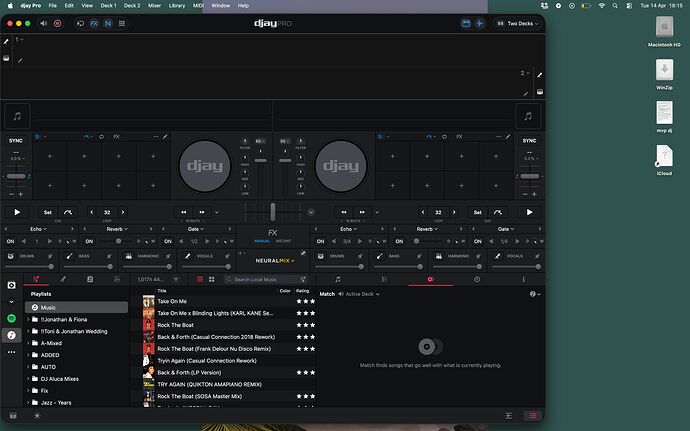The height and width of the screenshot is (431, 690).
Task: Select the microphone artists tab in library
Action: coord(63,279)
